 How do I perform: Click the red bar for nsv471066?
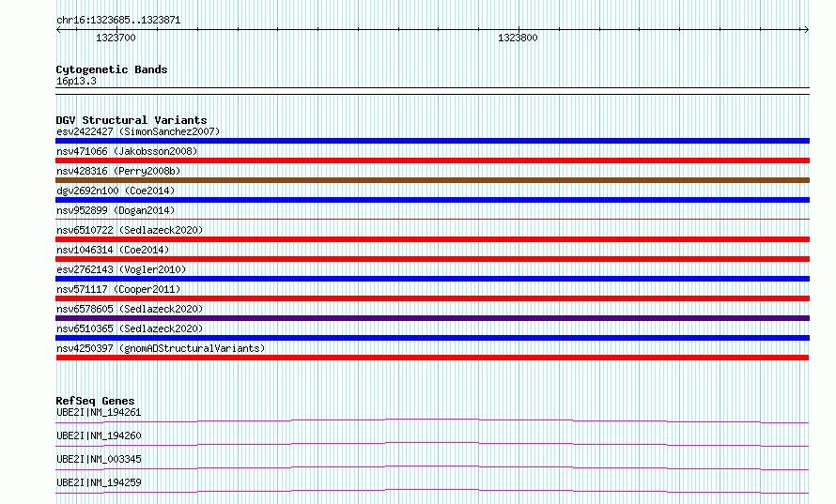point(432,160)
